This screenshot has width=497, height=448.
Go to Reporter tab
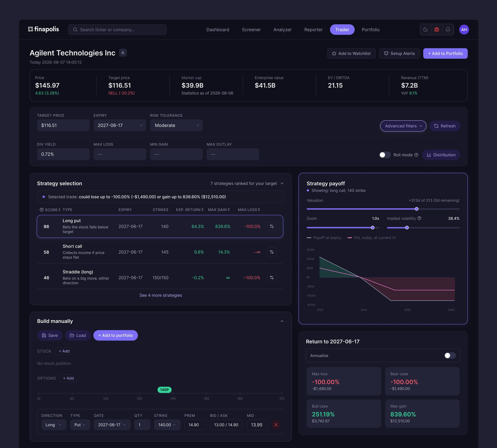pyautogui.click(x=313, y=30)
